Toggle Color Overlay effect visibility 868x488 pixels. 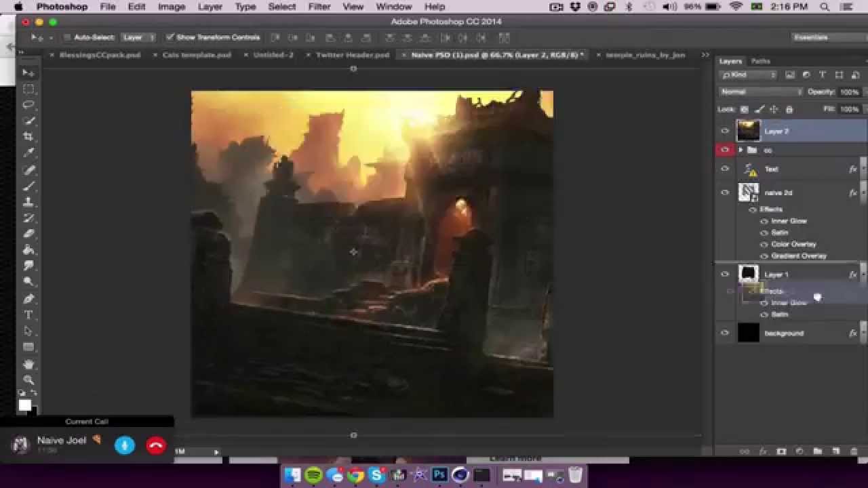pyautogui.click(x=764, y=244)
